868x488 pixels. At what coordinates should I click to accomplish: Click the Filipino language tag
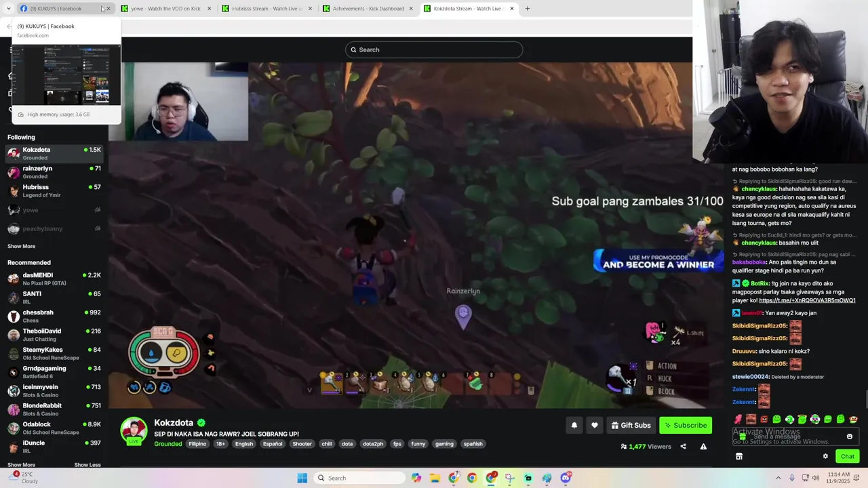coord(197,444)
